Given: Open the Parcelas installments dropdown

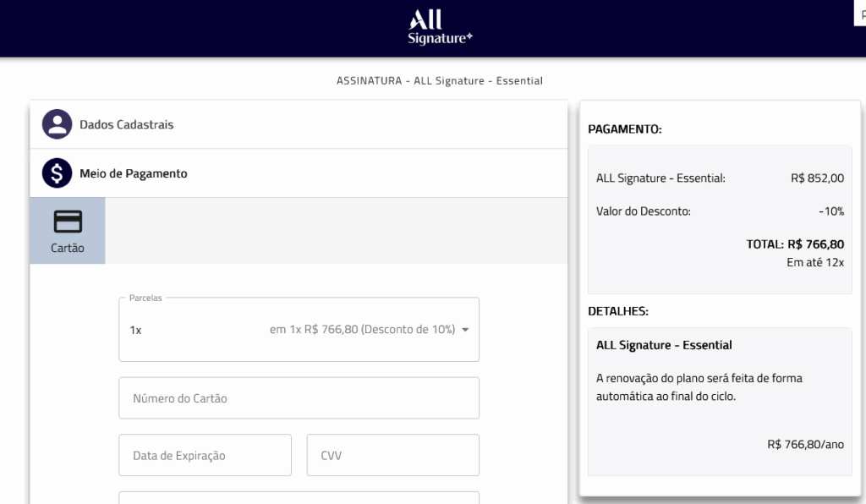Looking at the screenshot, I should tap(299, 329).
